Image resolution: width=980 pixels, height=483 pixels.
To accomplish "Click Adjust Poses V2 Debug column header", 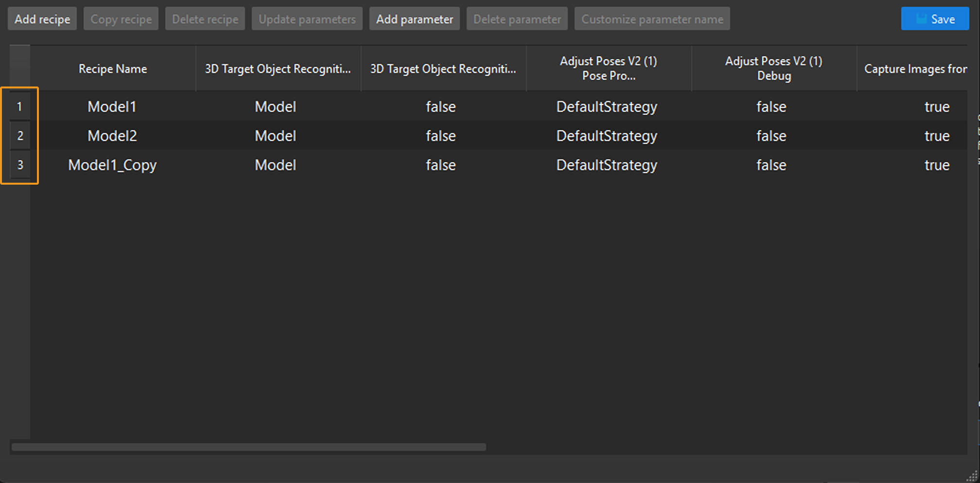I will pyautogui.click(x=773, y=69).
